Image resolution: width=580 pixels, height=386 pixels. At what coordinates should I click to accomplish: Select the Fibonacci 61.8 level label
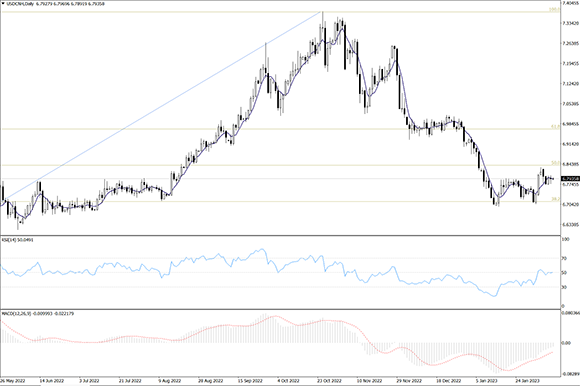(555, 127)
